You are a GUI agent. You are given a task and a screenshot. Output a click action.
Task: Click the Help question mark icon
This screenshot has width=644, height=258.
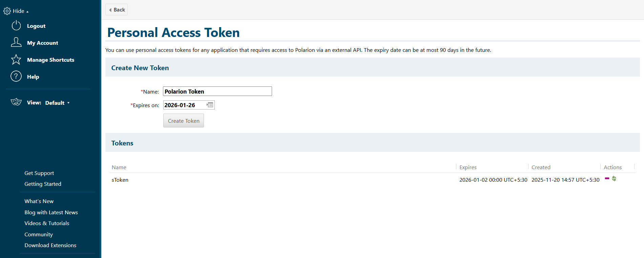click(16, 77)
